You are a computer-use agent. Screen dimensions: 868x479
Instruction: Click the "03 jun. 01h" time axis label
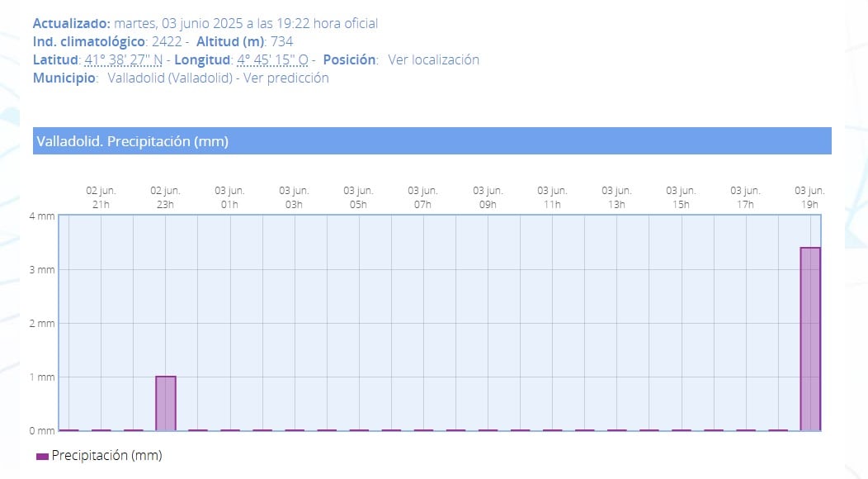click(229, 197)
